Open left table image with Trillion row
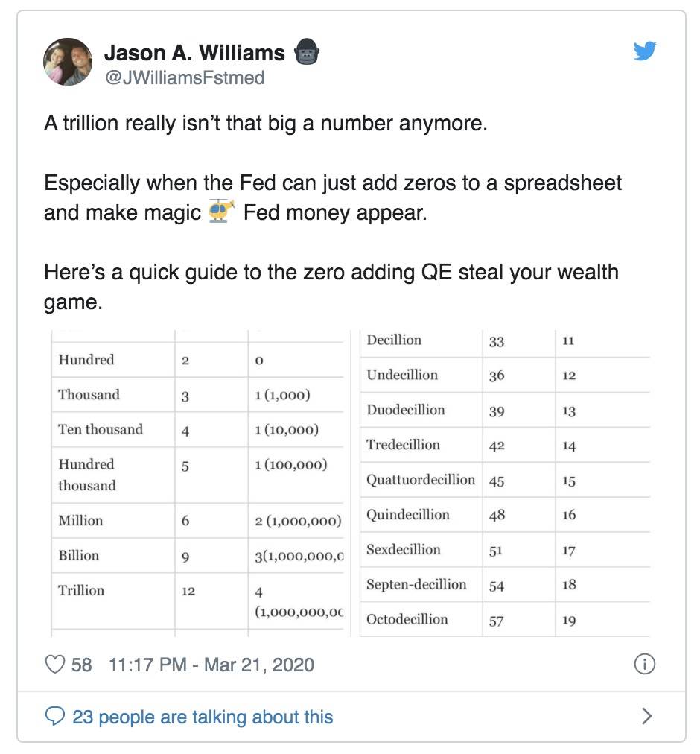 (x=198, y=484)
